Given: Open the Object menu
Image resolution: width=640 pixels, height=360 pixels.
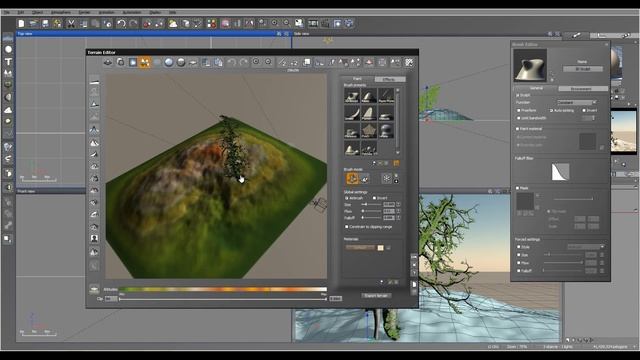Looking at the screenshot, I should (x=37, y=13).
